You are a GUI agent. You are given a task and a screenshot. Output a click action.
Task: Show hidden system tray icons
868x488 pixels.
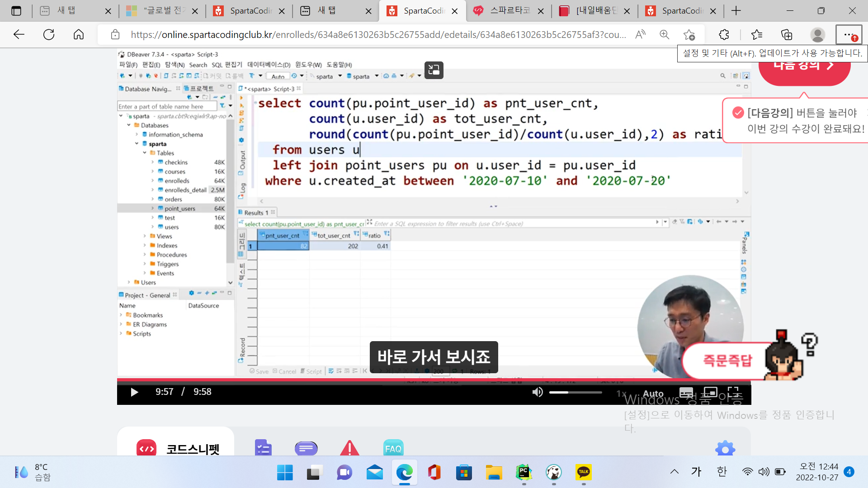pos(675,472)
